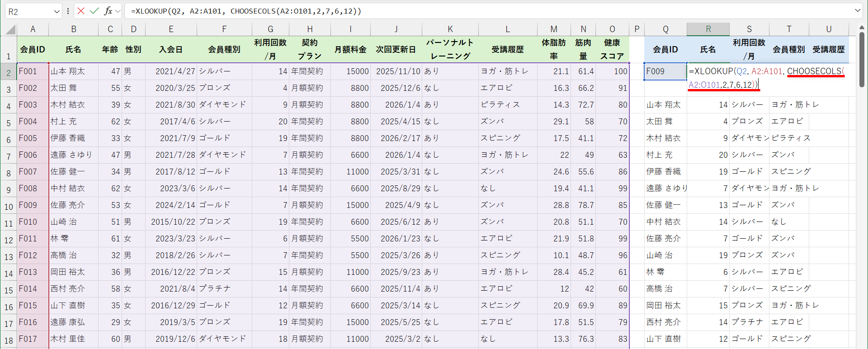Viewport: 868px width, 349px height.
Task: Select column Q header
Action: click(665, 29)
